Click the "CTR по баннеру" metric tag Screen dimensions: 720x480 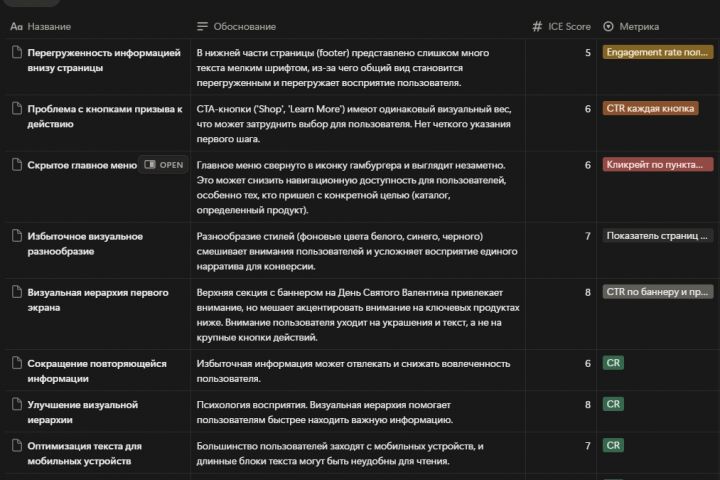tap(657, 292)
